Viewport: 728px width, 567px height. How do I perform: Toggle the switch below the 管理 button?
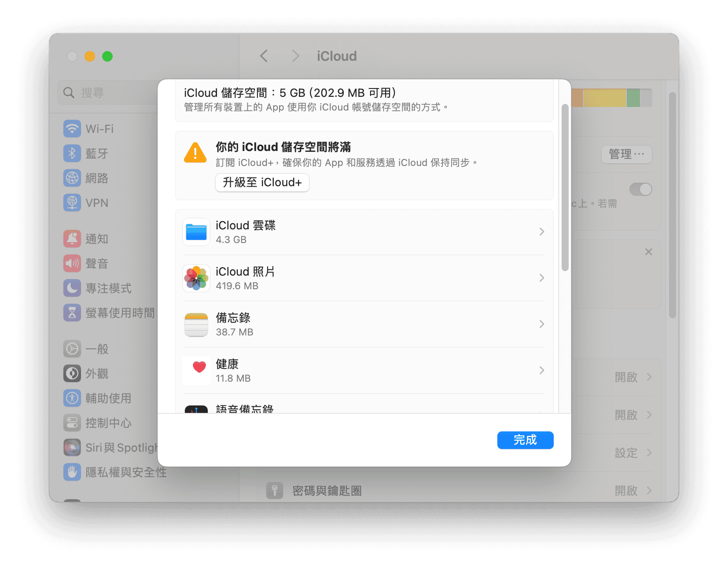(x=641, y=189)
